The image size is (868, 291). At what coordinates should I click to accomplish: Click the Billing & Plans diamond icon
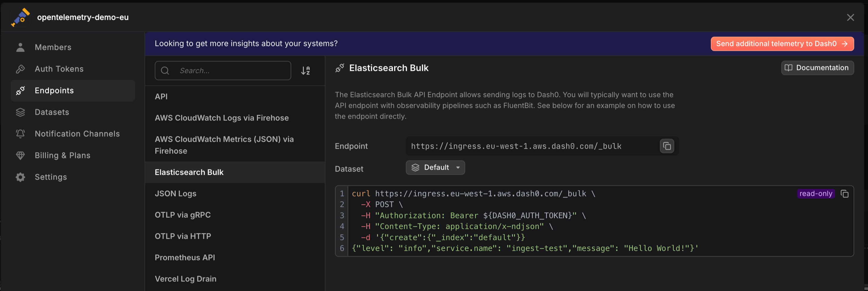20,156
